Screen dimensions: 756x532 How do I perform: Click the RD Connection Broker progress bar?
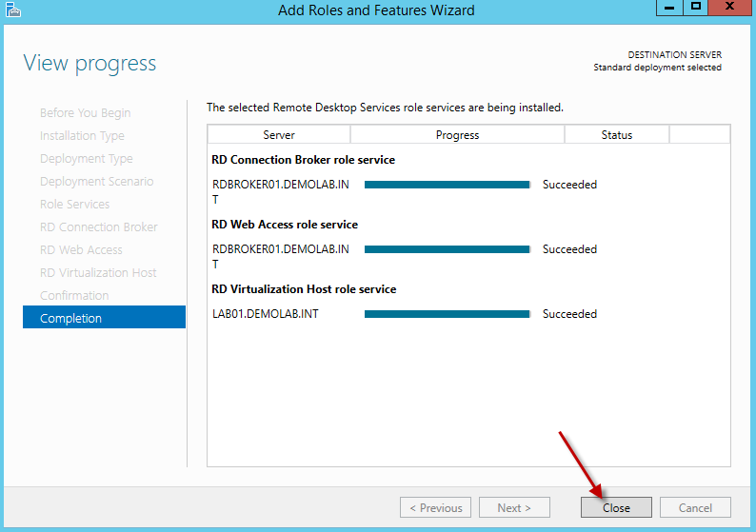[x=447, y=185]
